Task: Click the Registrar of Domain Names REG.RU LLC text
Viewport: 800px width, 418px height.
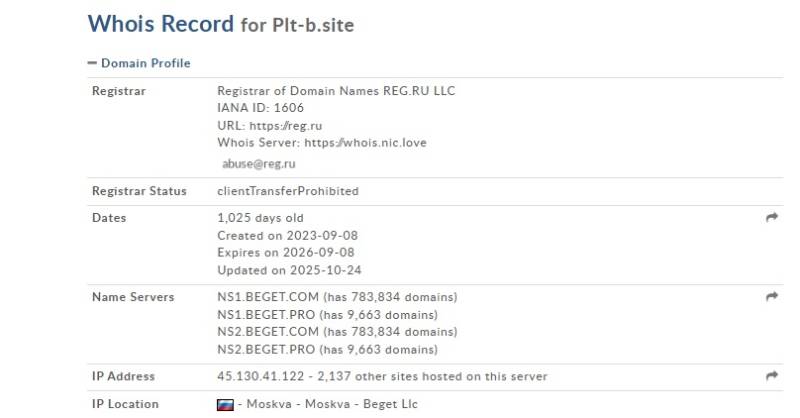Action: (336, 91)
